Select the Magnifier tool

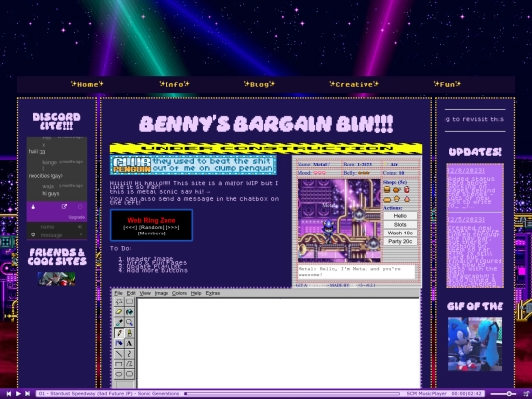point(129,322)
